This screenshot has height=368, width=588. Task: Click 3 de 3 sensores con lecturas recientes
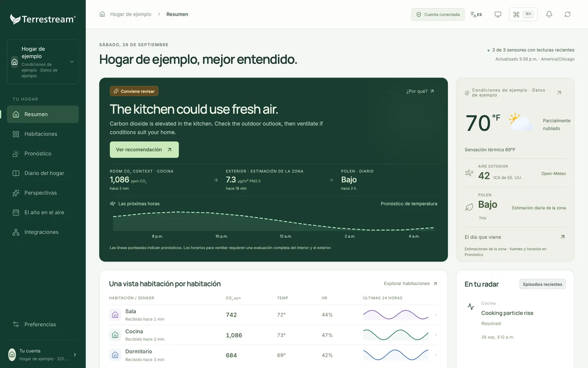click(x=533, y=50)
